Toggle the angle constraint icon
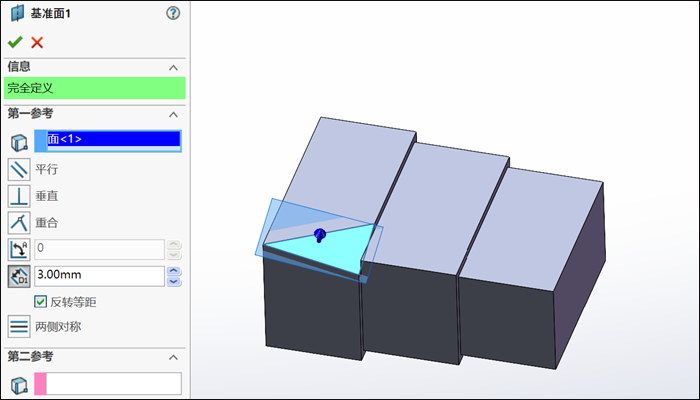 (x=19, y=250)
